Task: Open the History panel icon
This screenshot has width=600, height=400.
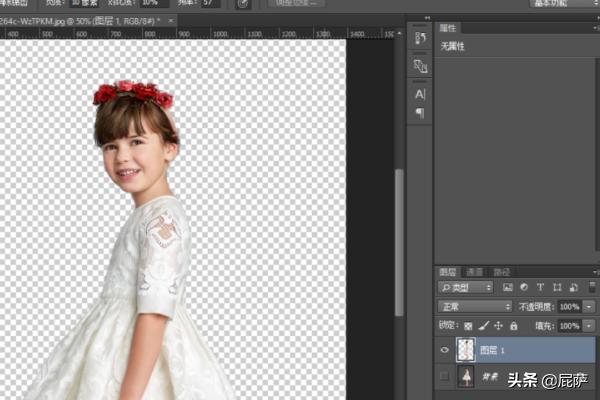Action: (x=420, y=38)
